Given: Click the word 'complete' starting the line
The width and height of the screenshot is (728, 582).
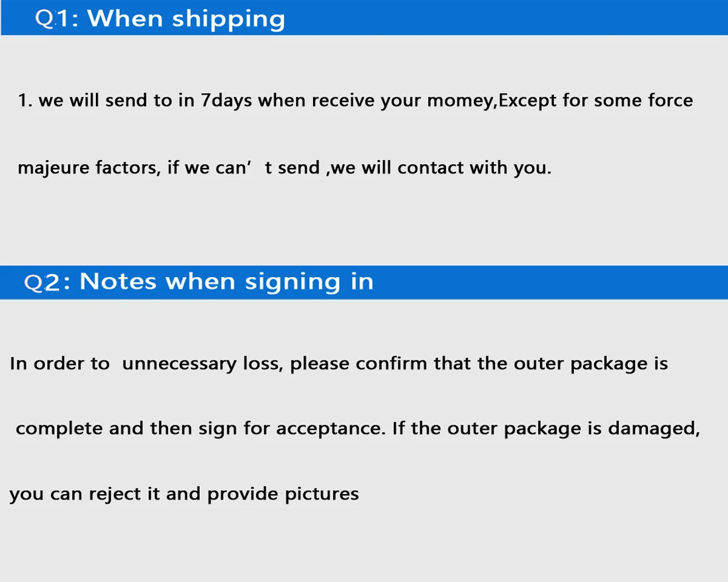Looking at the screenshot, I should pyautogui.click(x=59, y=429).
